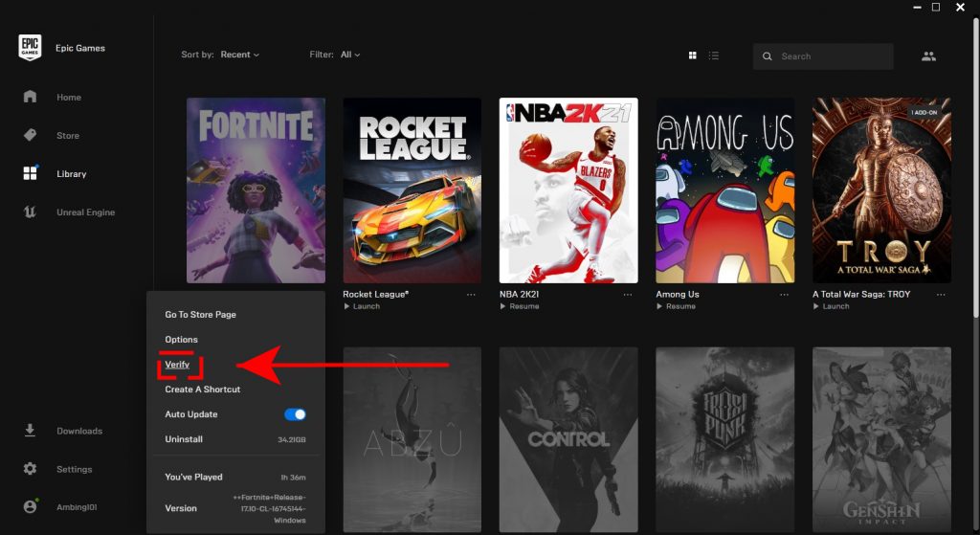
Task: Click the Version label in menu
Action: tap(181, 508)
